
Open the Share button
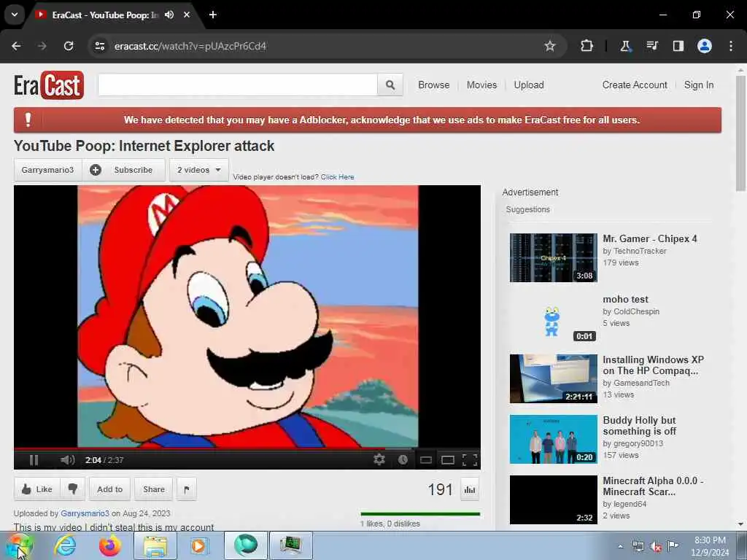154,489
